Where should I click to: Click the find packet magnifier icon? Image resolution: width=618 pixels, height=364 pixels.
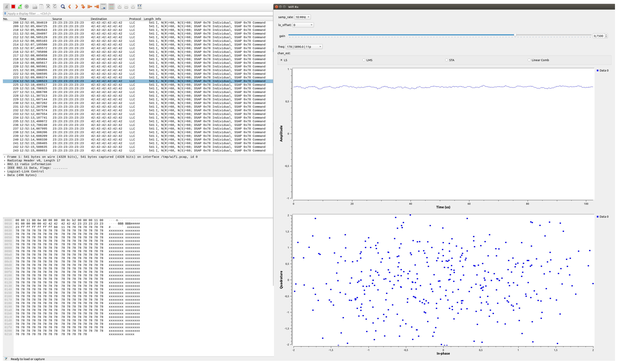click(63, 7)
